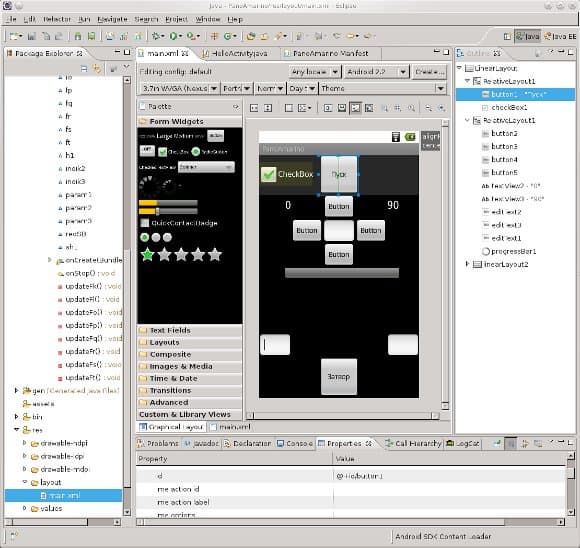This screenshot has width=580, height=548.
Task: Click the Debug bug icon in toolbar
Action: (156, 36)
